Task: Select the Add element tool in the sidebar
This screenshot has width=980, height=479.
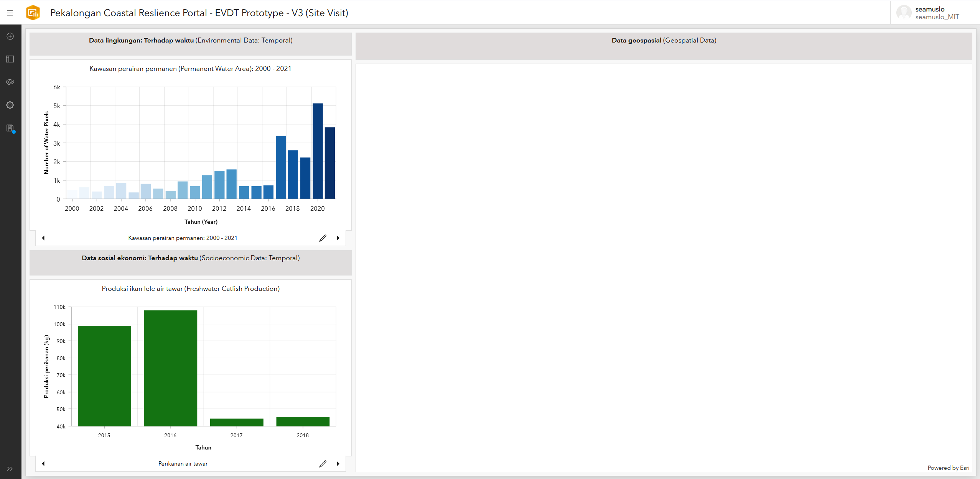Action: point(10,36)
